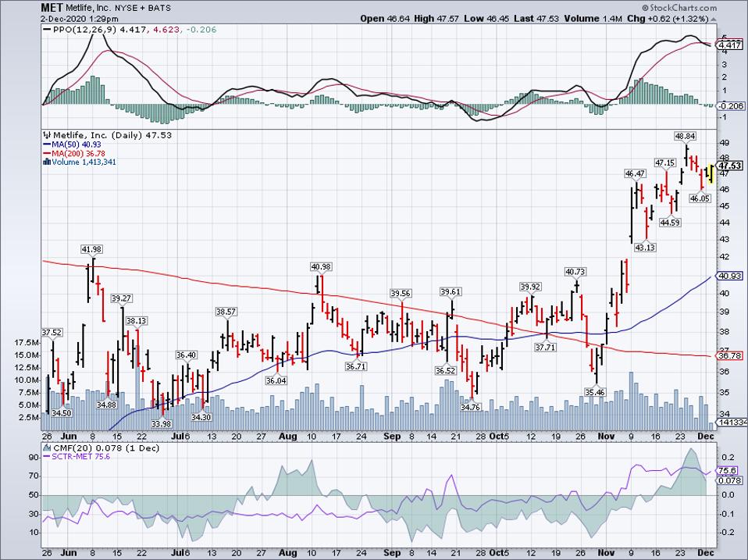Click the 44.59 low label

coord(670,223)
